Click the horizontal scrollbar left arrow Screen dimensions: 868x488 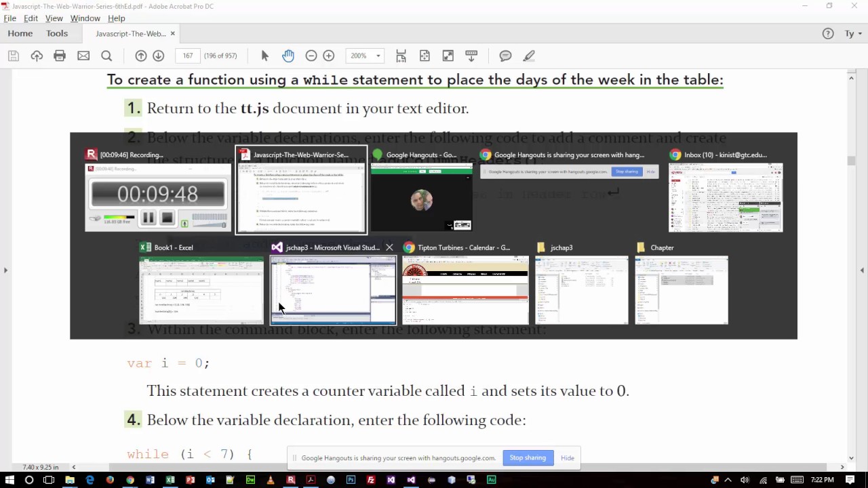click(73, 466)
